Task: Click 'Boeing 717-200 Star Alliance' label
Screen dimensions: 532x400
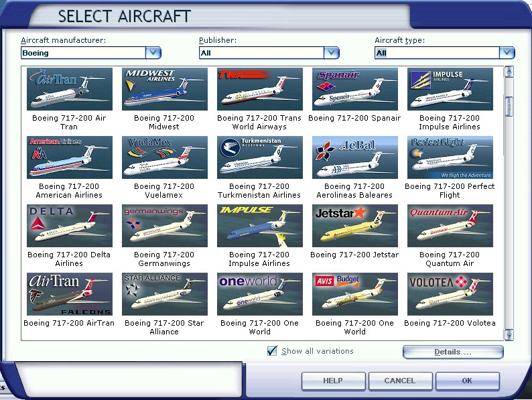Action: (x=164, y=328)
